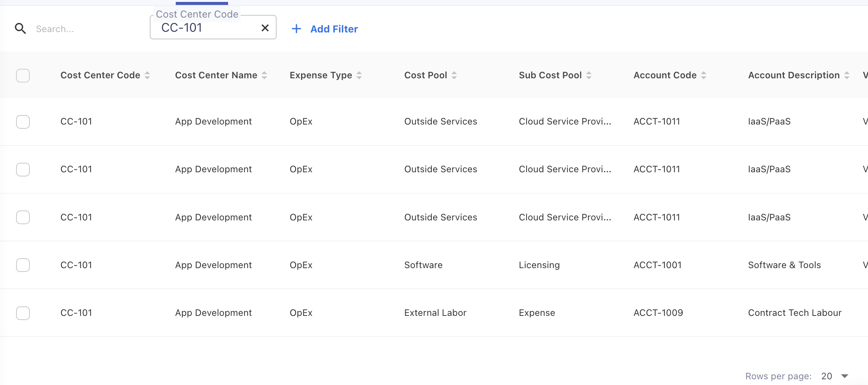The width and height of the screenshot is (868, 385).
Task: Click the plus icon beside Add Filter
Action: (296, 29)
